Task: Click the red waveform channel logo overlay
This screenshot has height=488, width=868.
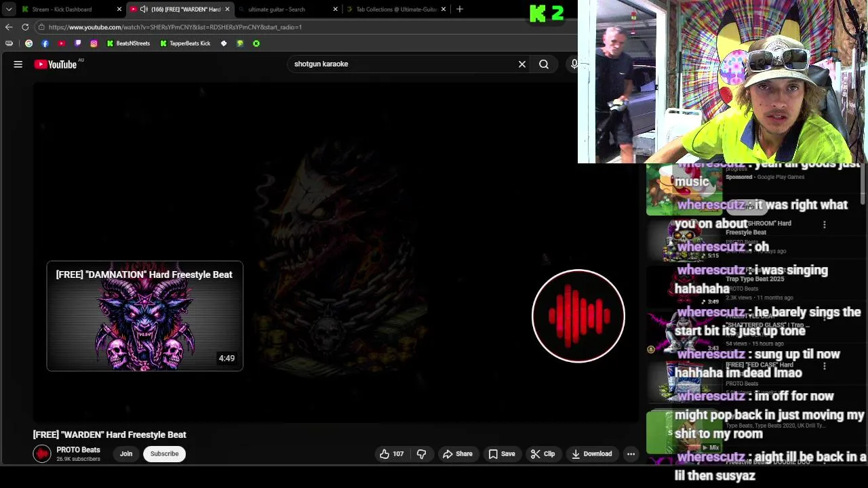Action: [578, 316]
